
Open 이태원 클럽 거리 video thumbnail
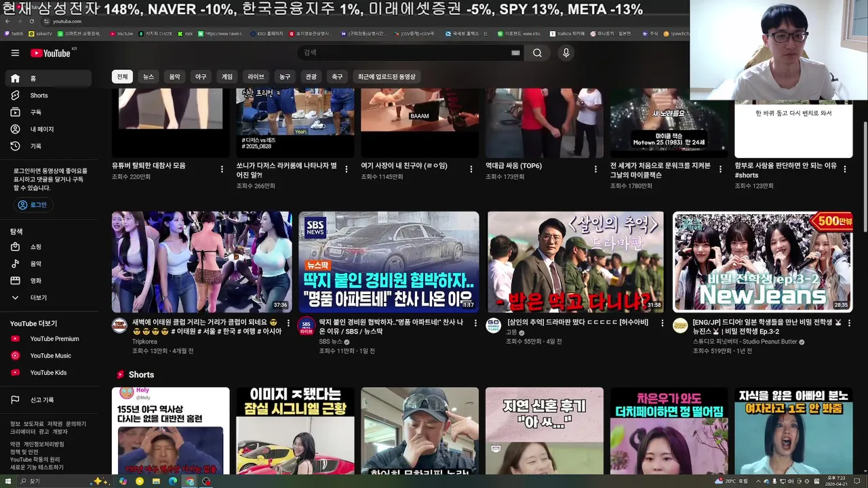202,262
